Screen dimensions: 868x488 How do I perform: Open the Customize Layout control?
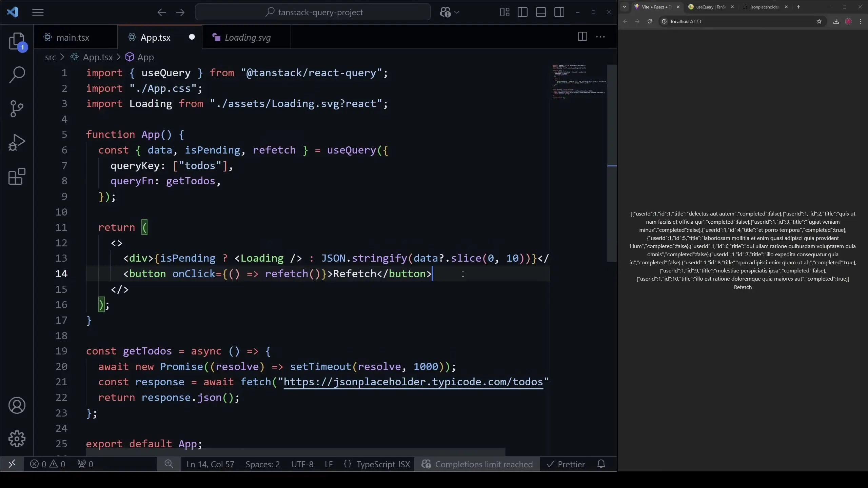[x=505, y=13]
